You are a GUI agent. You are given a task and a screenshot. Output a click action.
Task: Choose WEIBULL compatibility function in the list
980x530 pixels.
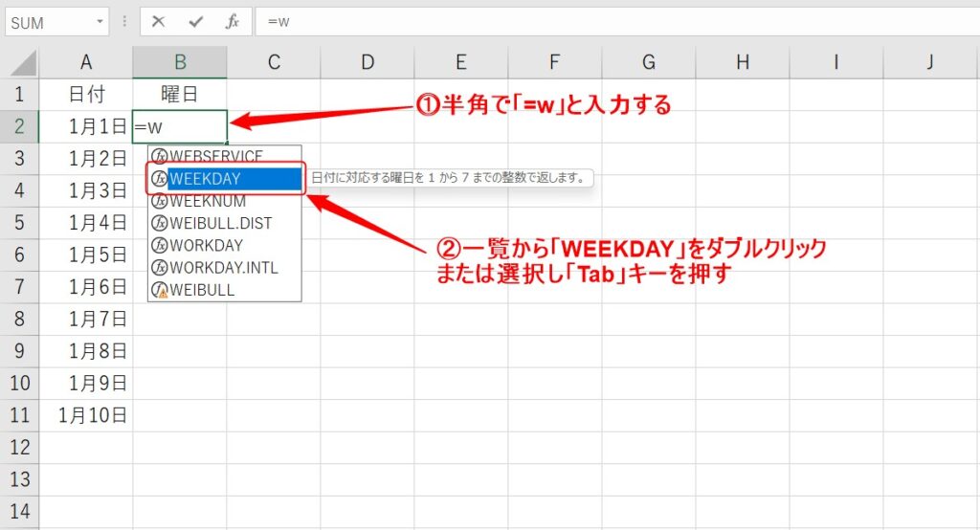click(224, 290)
